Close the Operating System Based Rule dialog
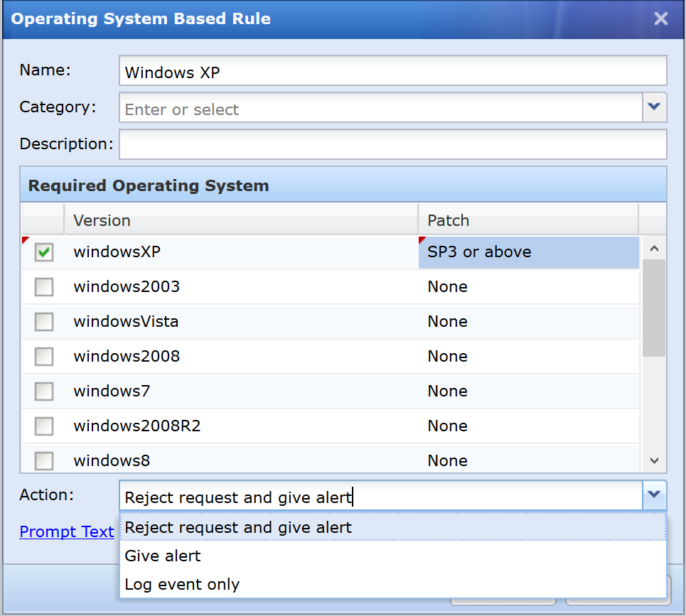Screen dimensions: 686x616 [x=660, y=18]
